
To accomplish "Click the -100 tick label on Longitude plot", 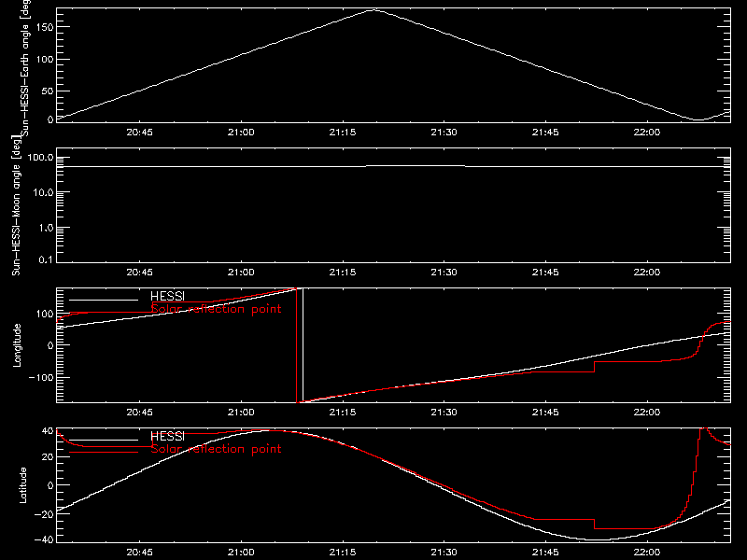I will click(41, 377).
